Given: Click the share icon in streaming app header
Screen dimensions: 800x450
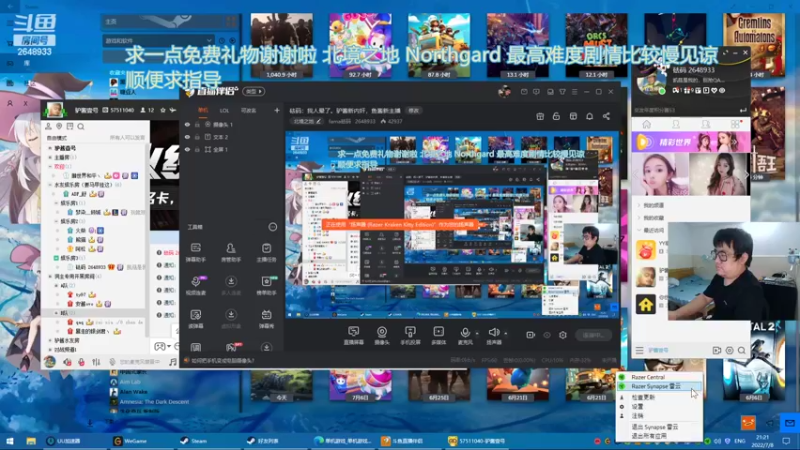Looking at the screenshot, I should point(606,116).
